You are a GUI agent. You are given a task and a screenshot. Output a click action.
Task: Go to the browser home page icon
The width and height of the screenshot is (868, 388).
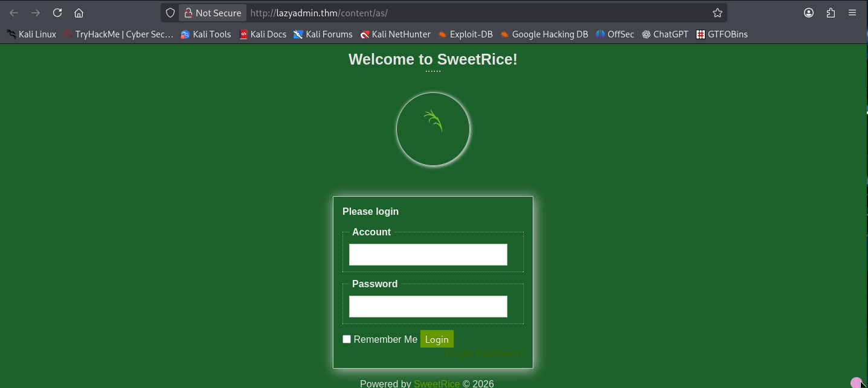point(79,13)
